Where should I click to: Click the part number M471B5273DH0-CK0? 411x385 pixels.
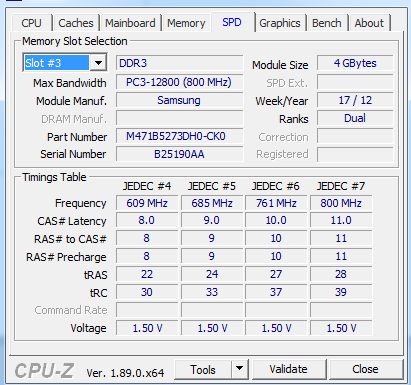[179, 136]
